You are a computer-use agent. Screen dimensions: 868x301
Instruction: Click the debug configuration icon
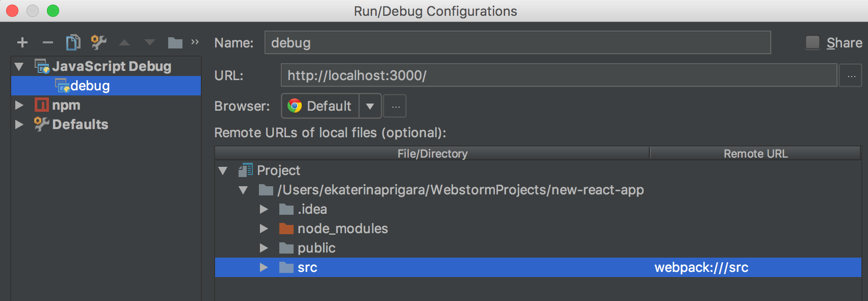tap(62, 86)
